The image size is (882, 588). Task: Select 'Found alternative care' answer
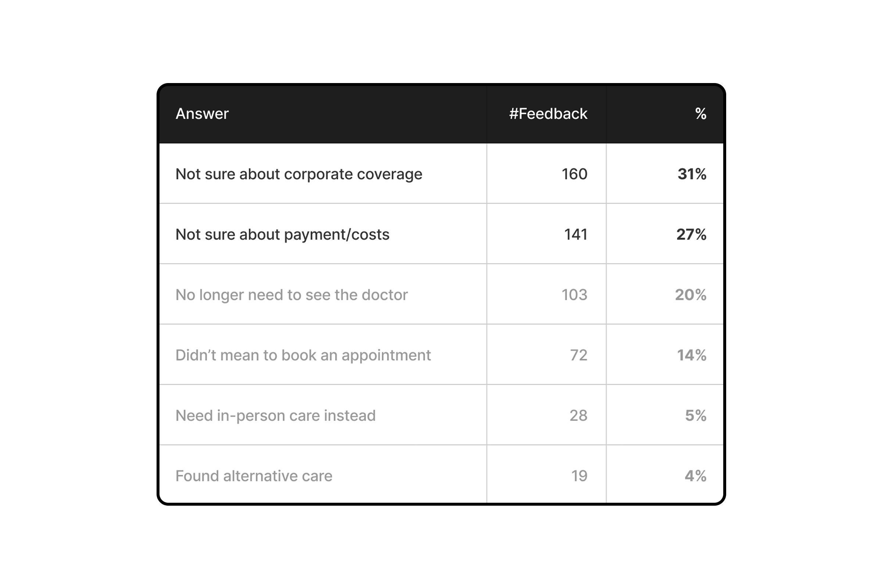point(254,476)
